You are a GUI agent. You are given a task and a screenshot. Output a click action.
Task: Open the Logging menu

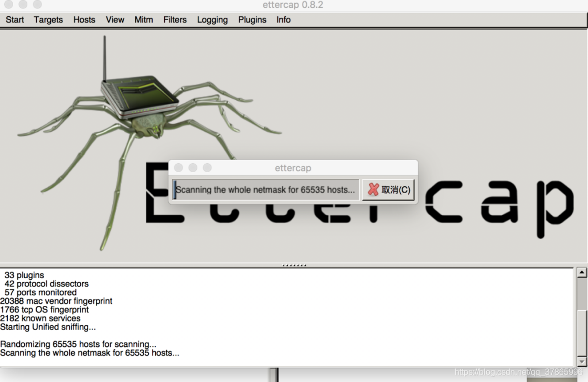[x=212, y=19]
